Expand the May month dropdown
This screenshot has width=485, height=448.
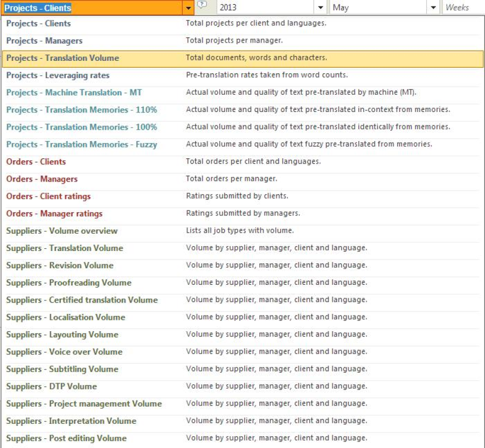click(x=434, y=8)
